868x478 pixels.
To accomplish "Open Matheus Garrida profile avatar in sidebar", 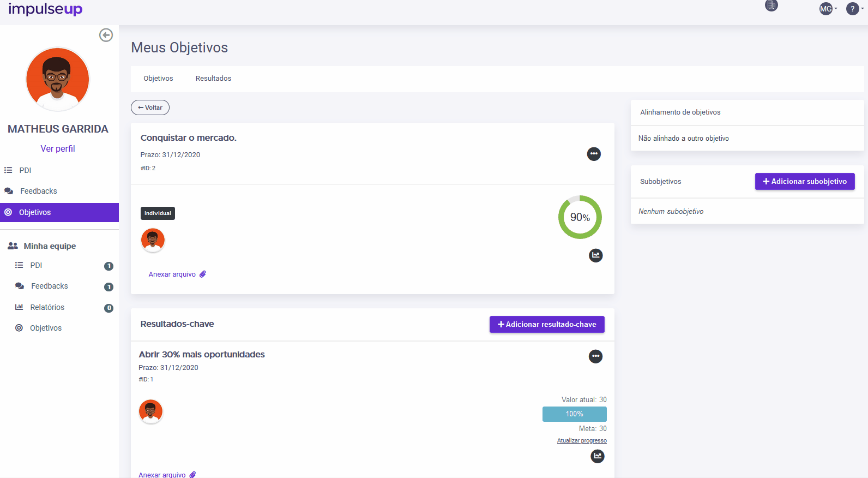I will pyautogui.click(x=58, y=79).
